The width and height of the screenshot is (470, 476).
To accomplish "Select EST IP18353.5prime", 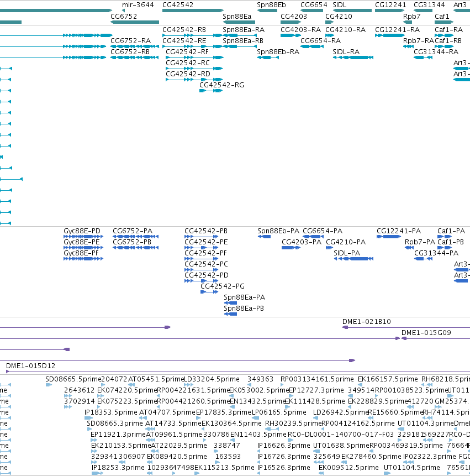I will (111, 412).
